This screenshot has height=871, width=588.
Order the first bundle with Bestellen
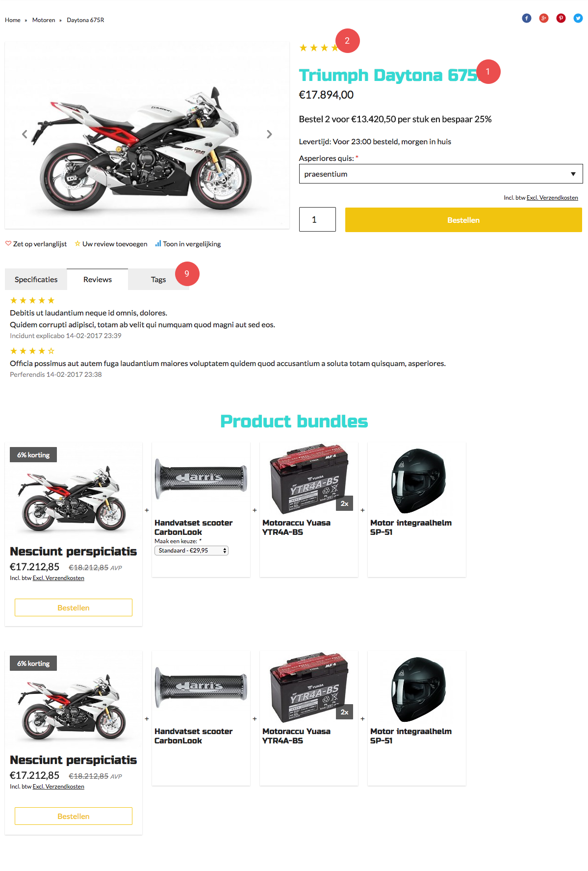74,607
